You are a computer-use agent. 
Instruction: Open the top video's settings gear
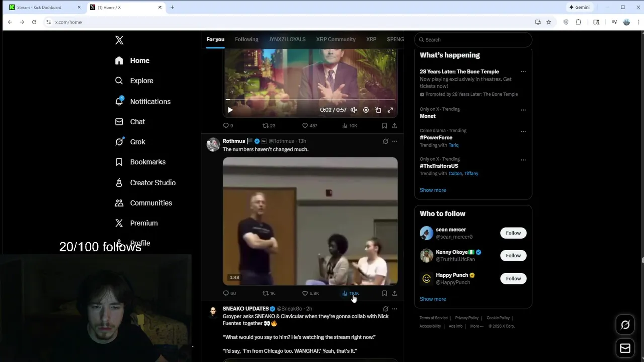point(366,110)
